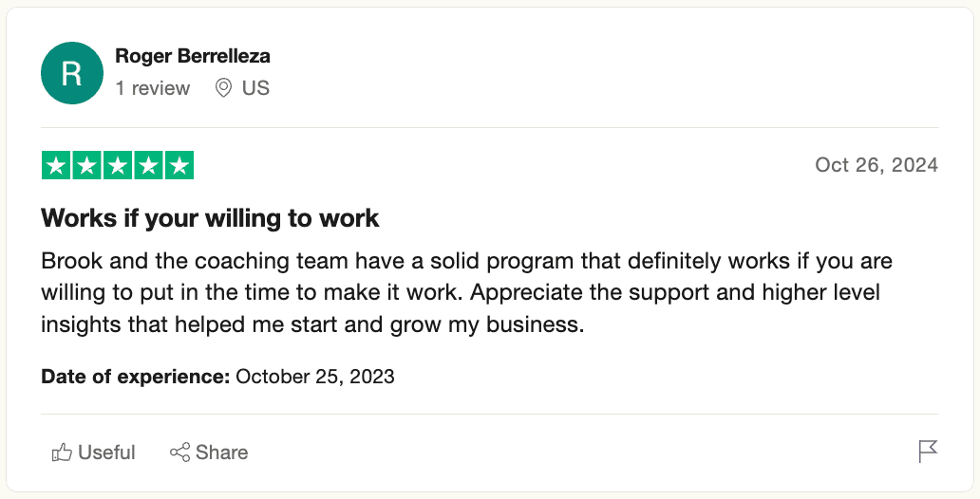Click the third green rating star
Screen dimensions: 980x499
[117, 166]
